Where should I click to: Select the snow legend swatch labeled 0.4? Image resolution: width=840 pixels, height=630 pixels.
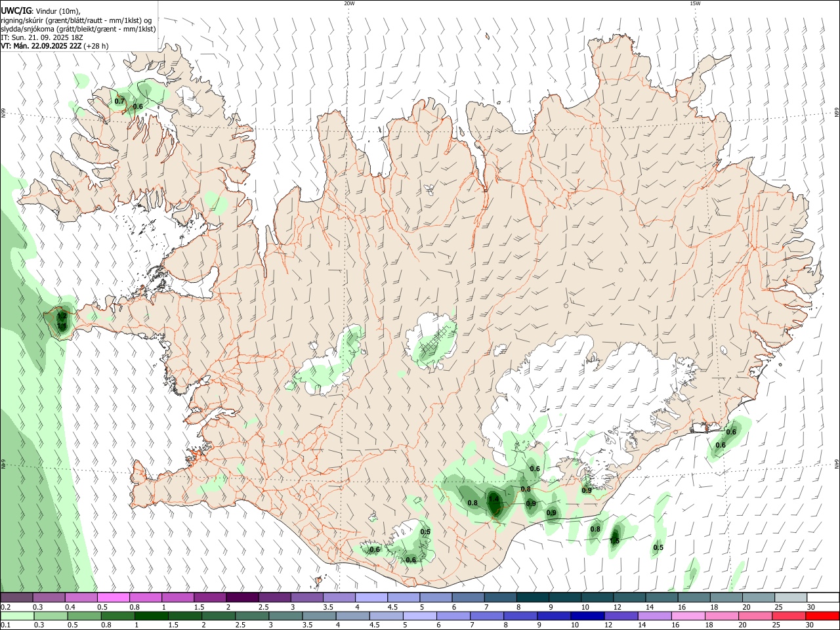(x=81, y=598)
